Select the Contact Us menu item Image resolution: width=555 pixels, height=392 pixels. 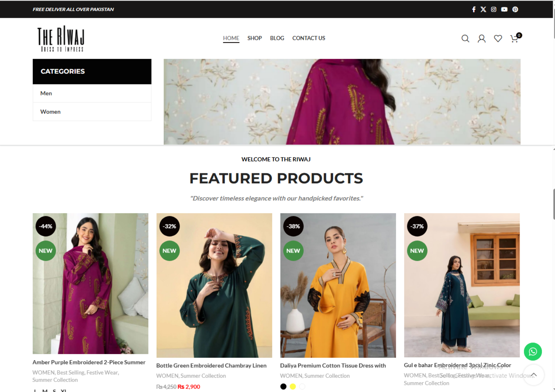[x=309, y=38]
